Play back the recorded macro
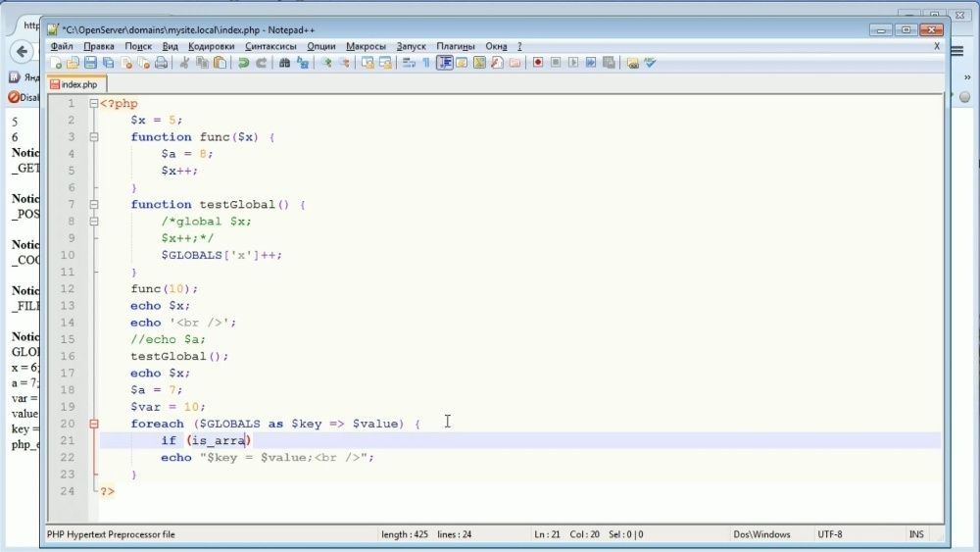The image size is (980, 552). (573, 63)
